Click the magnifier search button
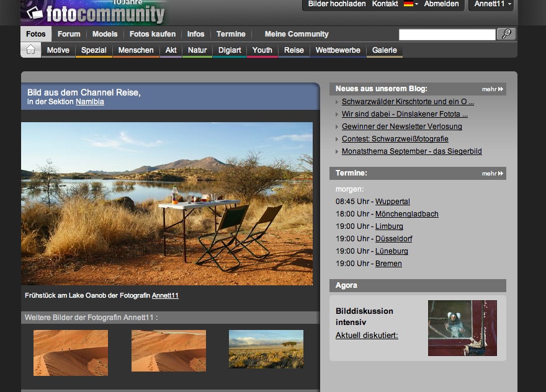The width and height of the screenshot is (546, 392). click(x=506, y=34)
